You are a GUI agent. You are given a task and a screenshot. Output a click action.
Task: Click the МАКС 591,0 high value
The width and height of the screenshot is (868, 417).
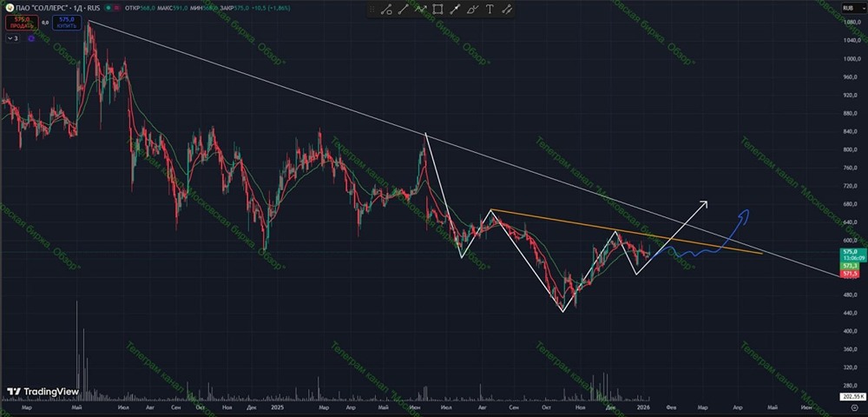(174, 9)
